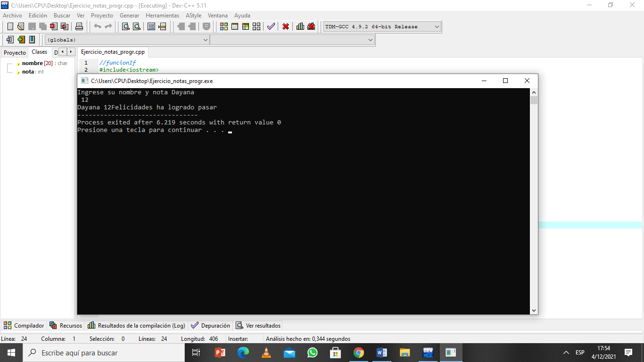Click the Insert code snippet icon
Image resolution: width=644 pixels, height=362 pixels.
(x=10, y=40)
